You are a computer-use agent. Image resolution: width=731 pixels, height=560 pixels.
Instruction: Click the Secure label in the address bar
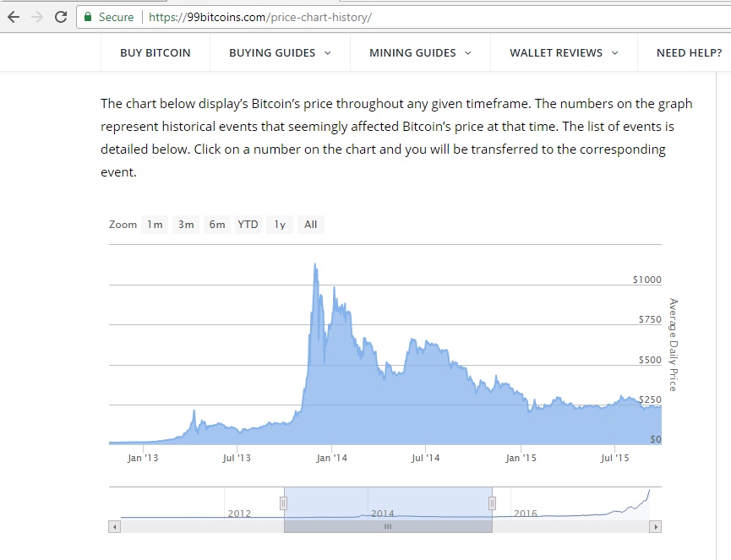click(x=116, y=17)
